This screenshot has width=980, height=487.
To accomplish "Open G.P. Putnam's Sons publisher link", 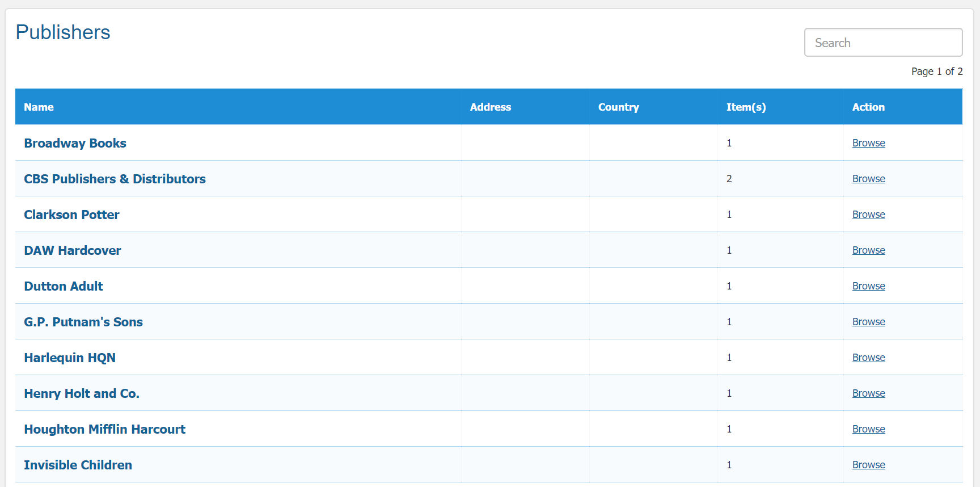I will pos(83,322).
